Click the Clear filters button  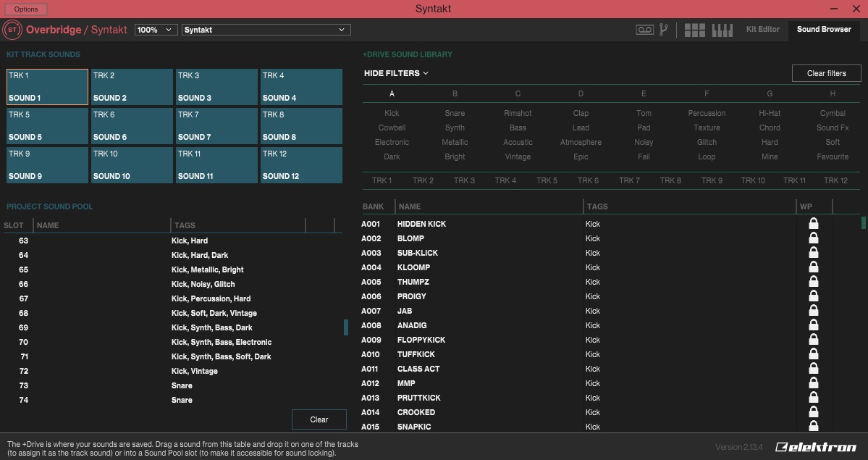coord(826,73)
